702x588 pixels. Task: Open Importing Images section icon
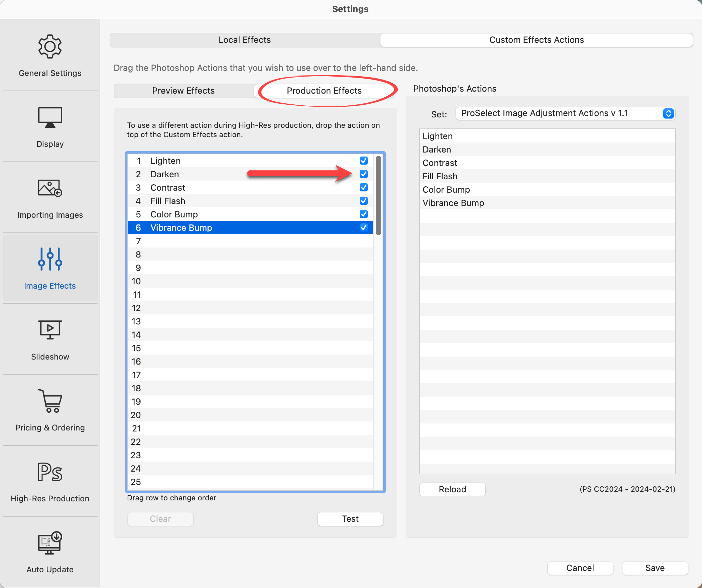pyautogui.click(x=50, y=188)
